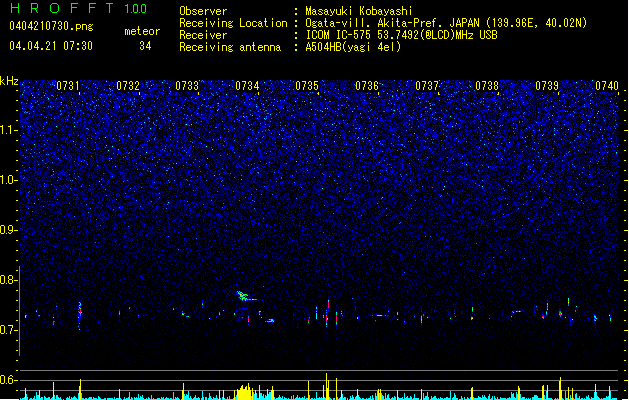Click the 0739 time marker

tap(547, 86)
